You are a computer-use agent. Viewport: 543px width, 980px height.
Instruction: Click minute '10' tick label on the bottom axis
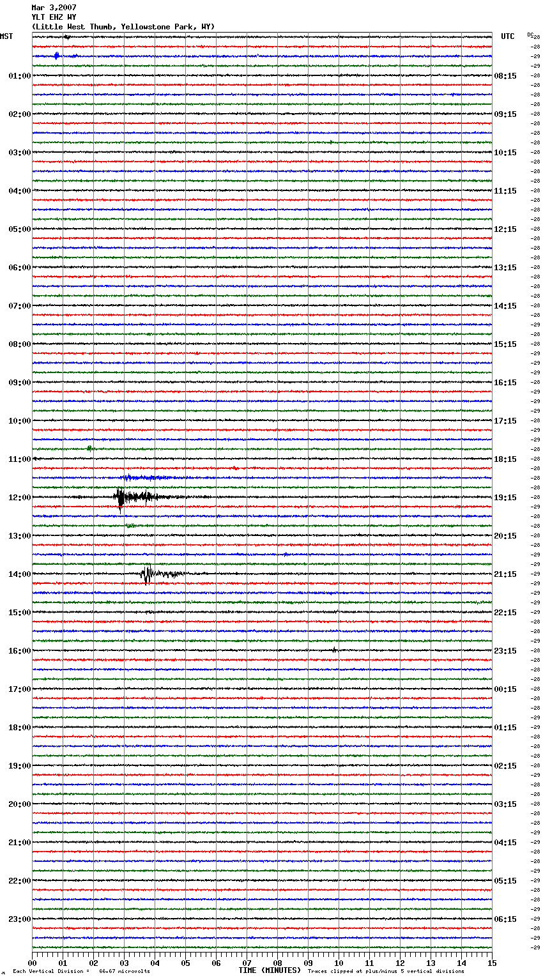point(339,963)
